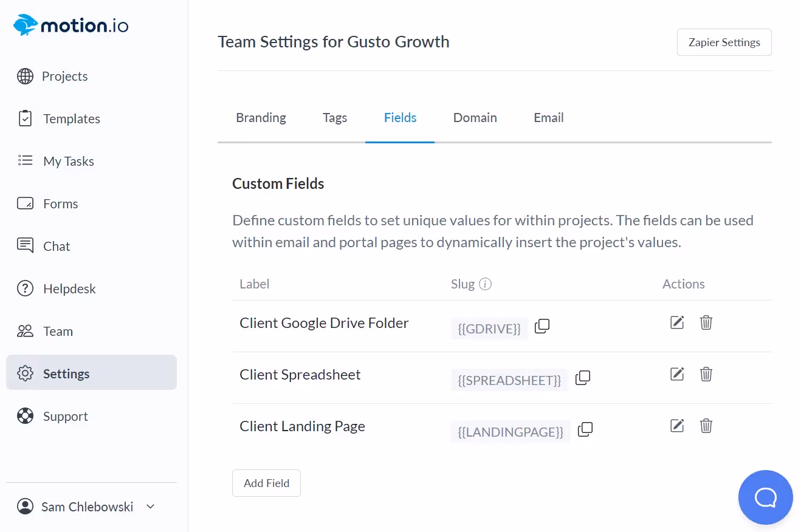Go to Projects in the sidebar
The height and width of the screenshot is (532, 801).
(x=64, y=77)
